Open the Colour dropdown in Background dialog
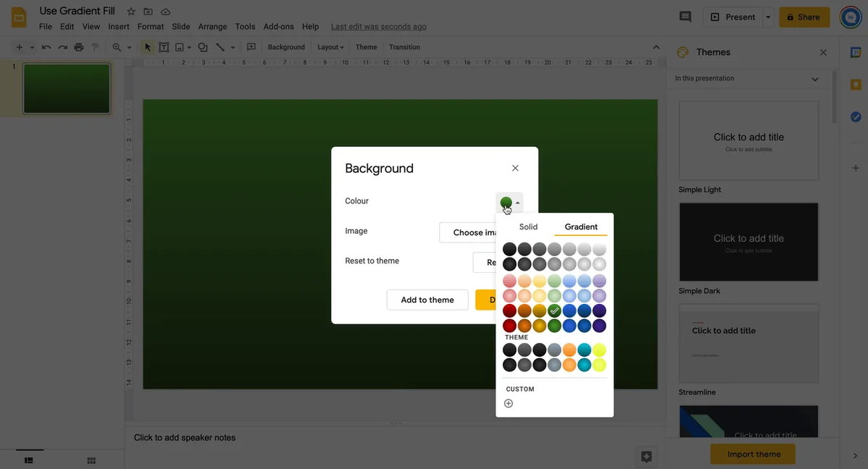 pos(510,203)
